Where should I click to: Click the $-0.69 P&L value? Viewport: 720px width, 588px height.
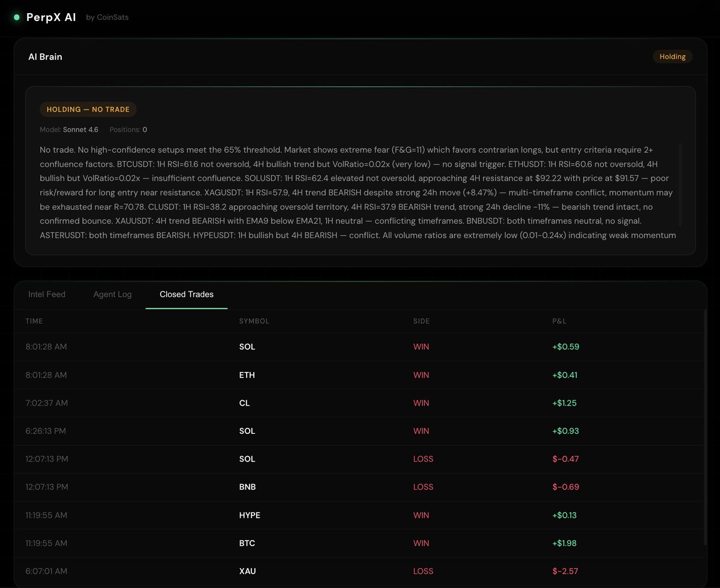[566, 487]
